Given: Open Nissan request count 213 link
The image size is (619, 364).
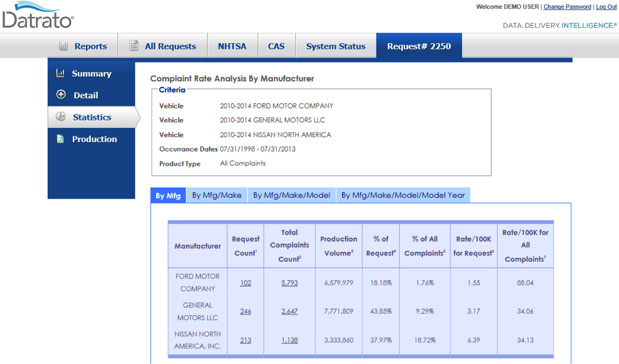Looking at the screenshot, I should click(x=246, y=340).
